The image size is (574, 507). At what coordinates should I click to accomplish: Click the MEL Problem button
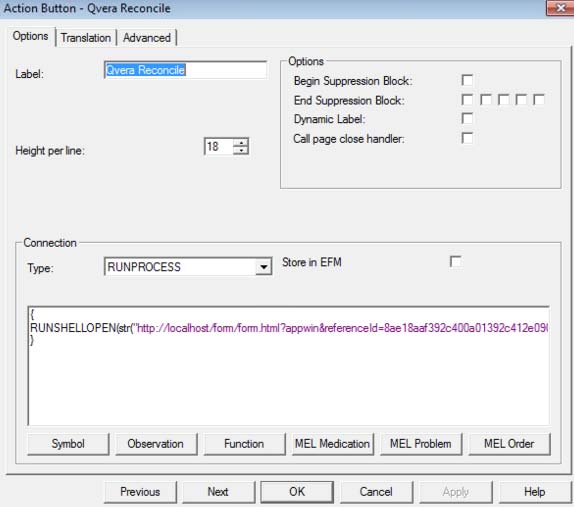point(421,444)
